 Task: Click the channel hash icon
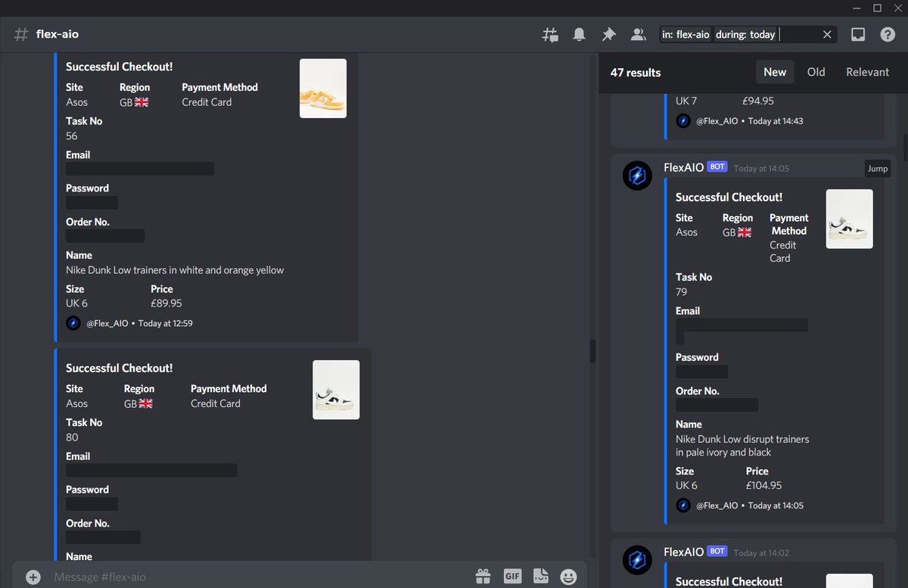point(21,34)
